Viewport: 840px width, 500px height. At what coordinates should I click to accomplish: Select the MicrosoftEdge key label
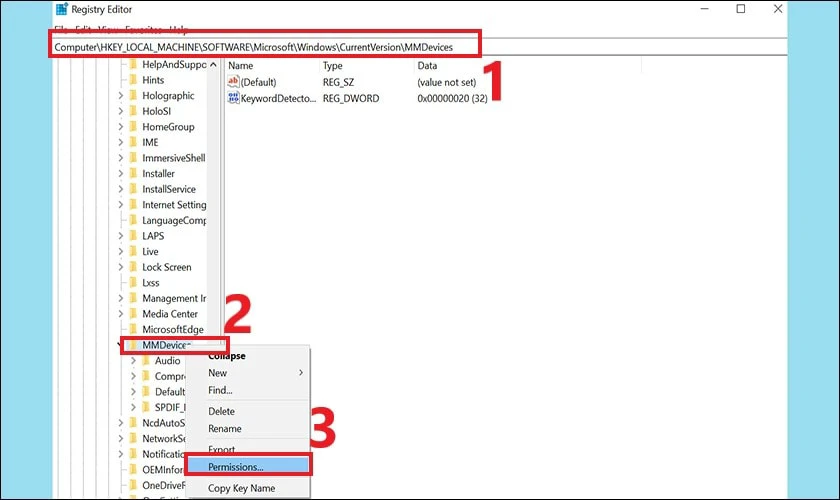point(172,329)
